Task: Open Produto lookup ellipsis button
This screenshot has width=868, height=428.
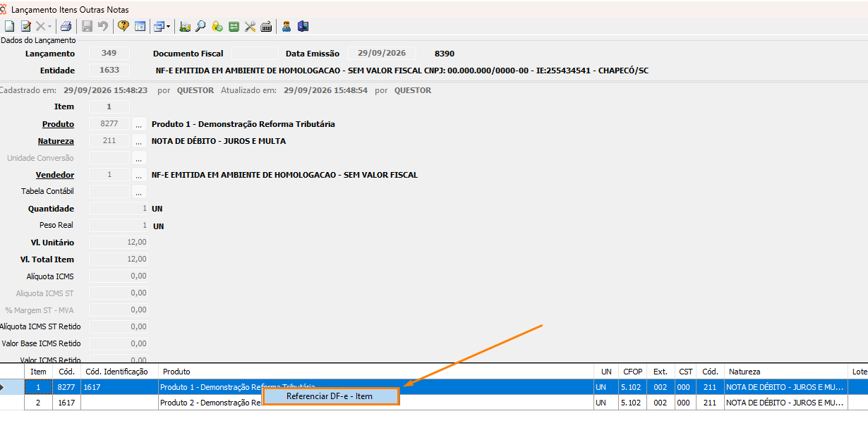Action: pyautogui.click(x=139, y=124)
